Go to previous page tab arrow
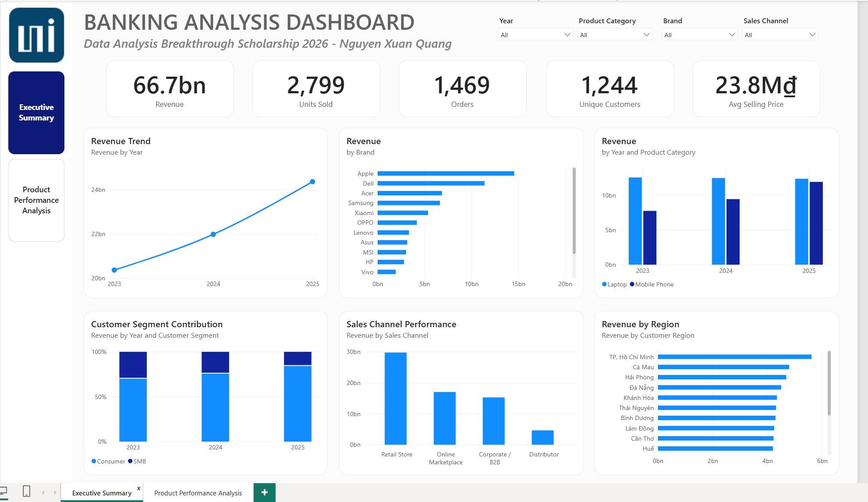This screenshot has width=868, height=502. click(x=43, y=493)
